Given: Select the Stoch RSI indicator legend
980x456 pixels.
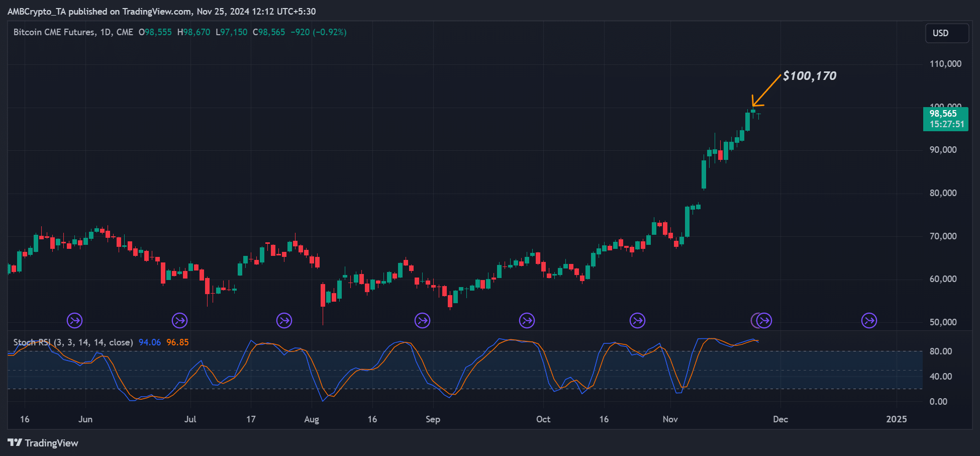Looking at the screenshot, I should pyautogui.click(x=73, y=342).
